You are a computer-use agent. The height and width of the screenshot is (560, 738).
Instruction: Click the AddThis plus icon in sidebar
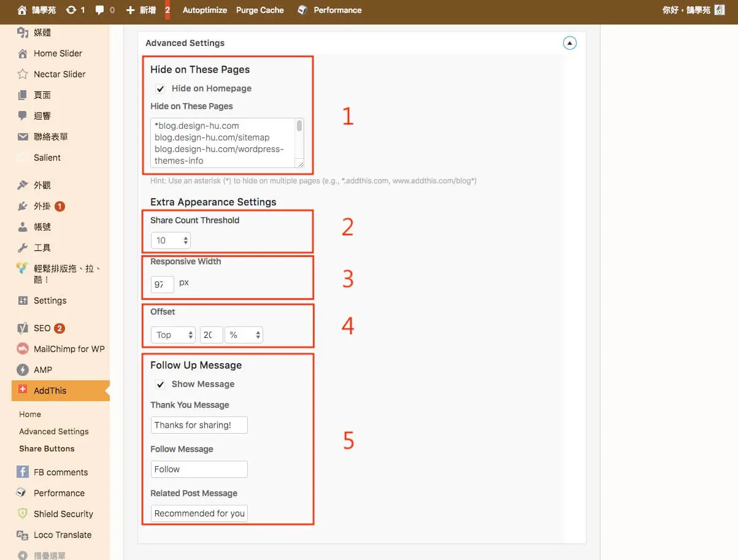pos(23,389)
